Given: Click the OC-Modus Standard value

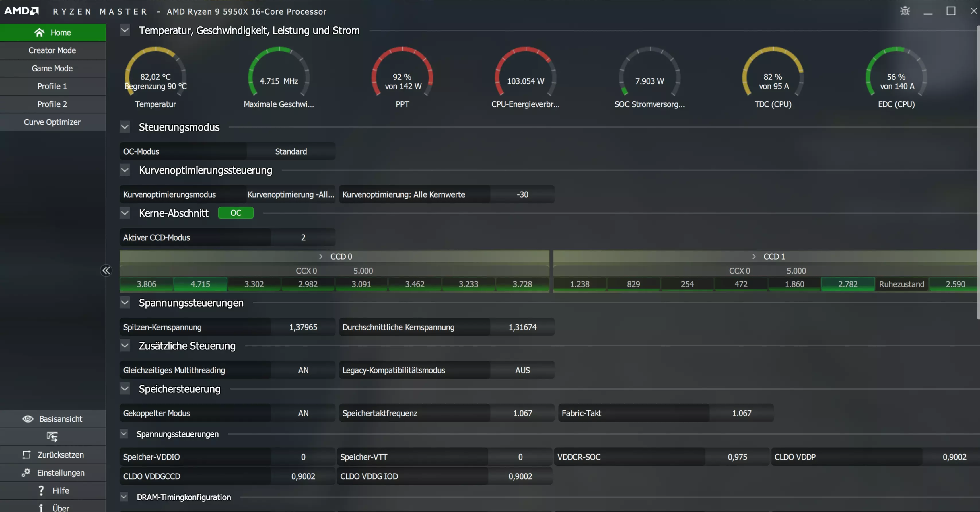Looking at the screenshot, I should pos(291,151).
